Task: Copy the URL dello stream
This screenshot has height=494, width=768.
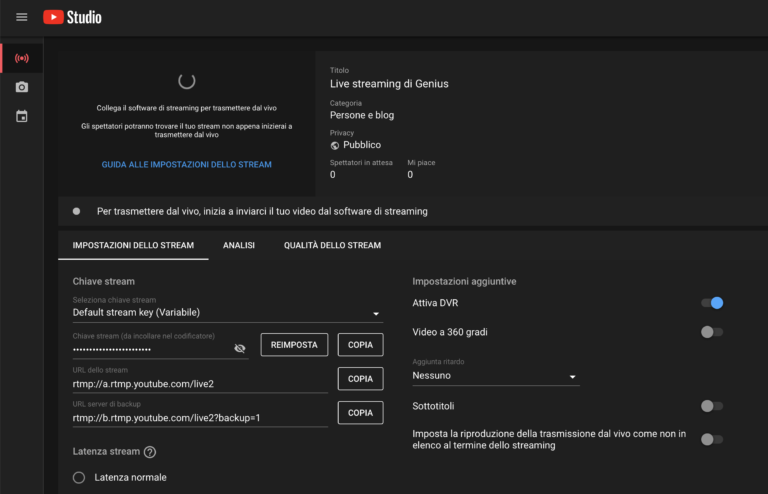Action: (360, 378)
